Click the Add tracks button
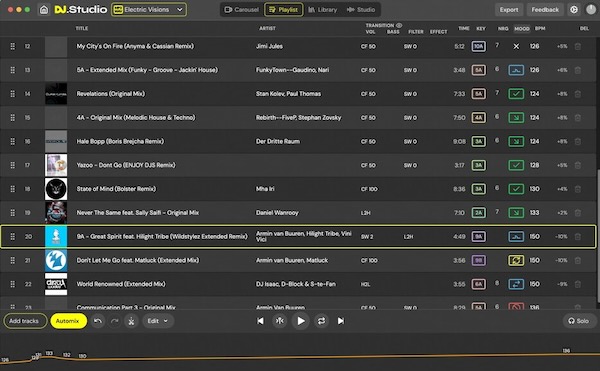The height and width of the screenshot is (371, 600). (x=24, y=321)
